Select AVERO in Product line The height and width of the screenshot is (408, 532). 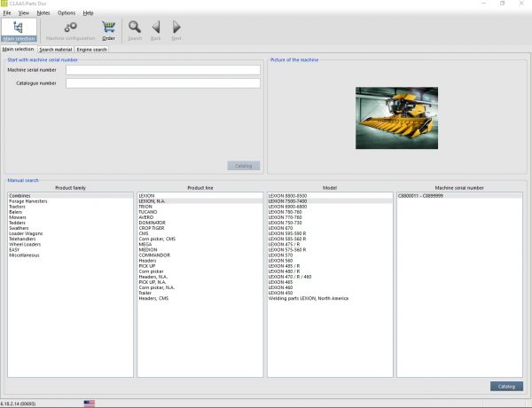pyautogui.click(x=200, y=217)
